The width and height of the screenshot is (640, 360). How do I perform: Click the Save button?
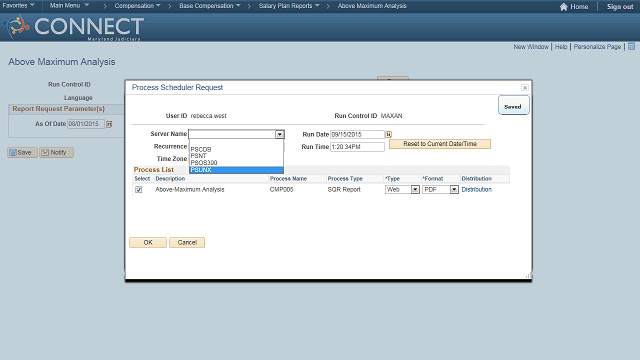coord(22,153)
